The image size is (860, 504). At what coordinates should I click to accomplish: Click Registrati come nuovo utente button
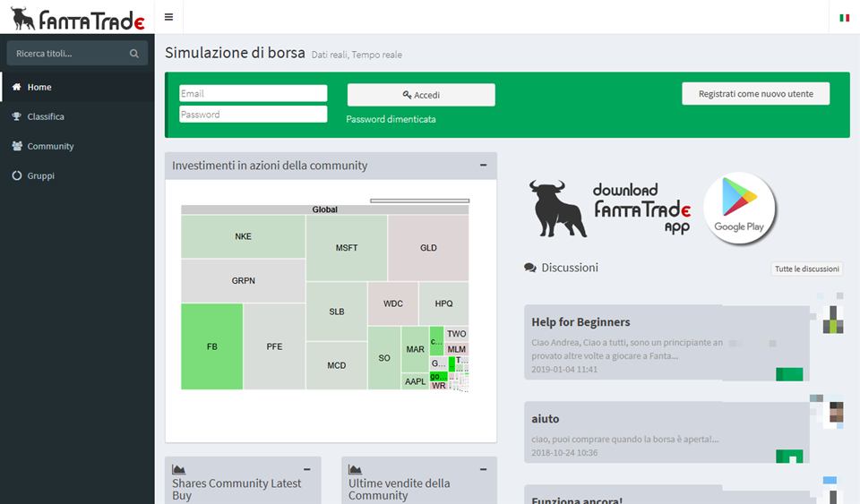756,94
